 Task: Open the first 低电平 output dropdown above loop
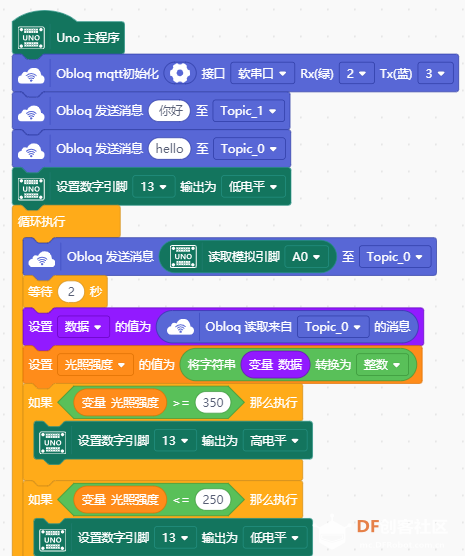(x=253, y=187)
